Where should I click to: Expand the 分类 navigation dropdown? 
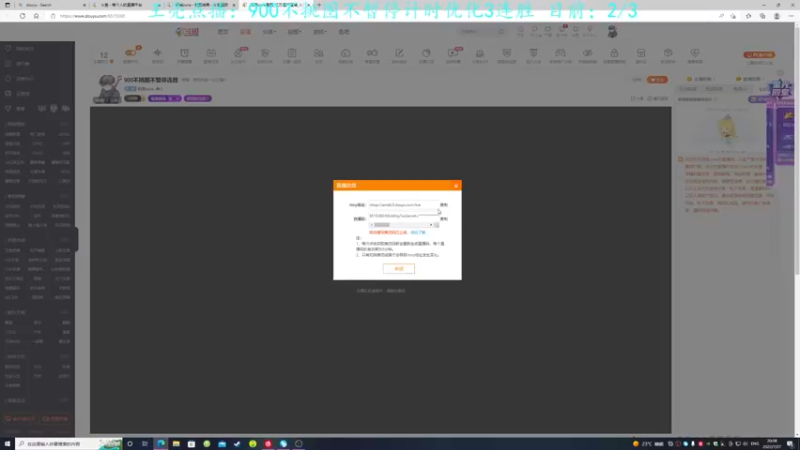[269, 32]
